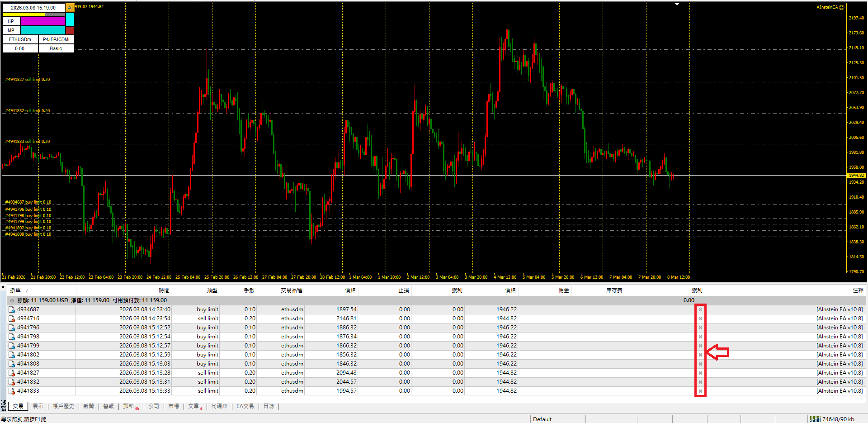Cancel sell limit 4941832 with its X

pos(700,382)
